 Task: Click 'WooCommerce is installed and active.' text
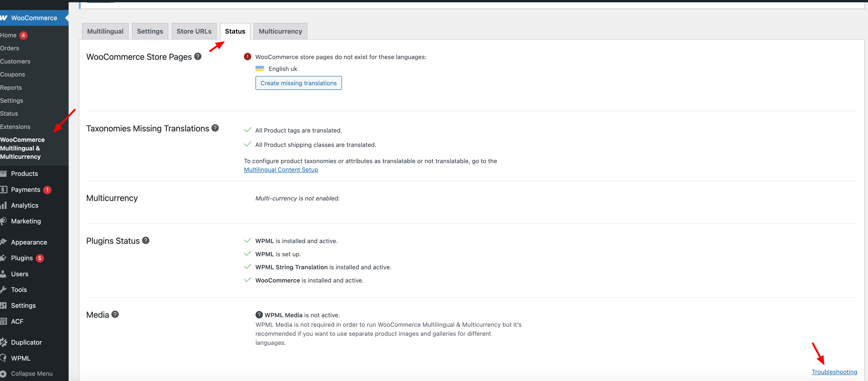309,280
